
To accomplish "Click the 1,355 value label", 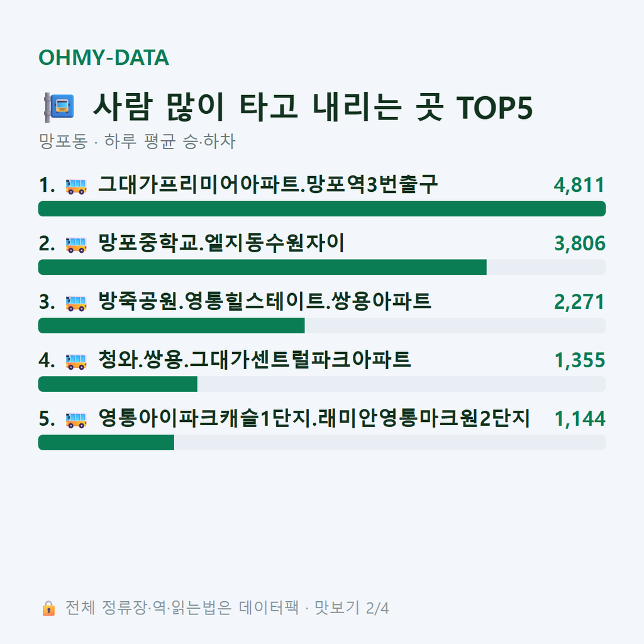I will pos(579,360).
